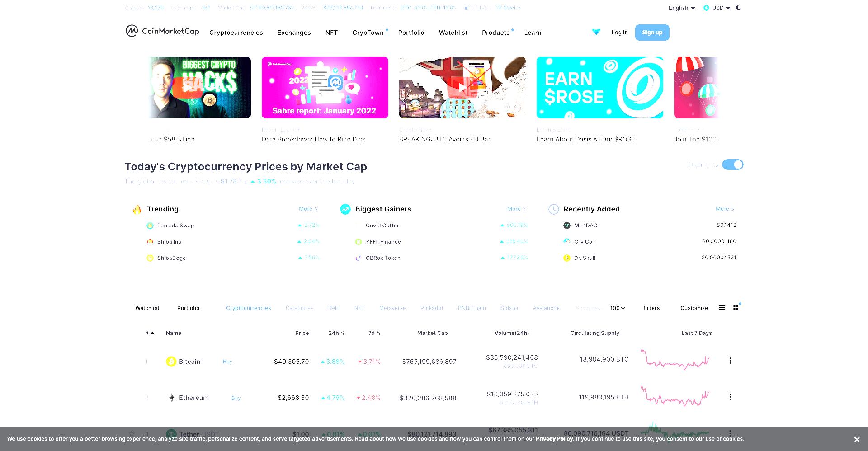Open the Exchanges menu

click(x=294, y=33)
